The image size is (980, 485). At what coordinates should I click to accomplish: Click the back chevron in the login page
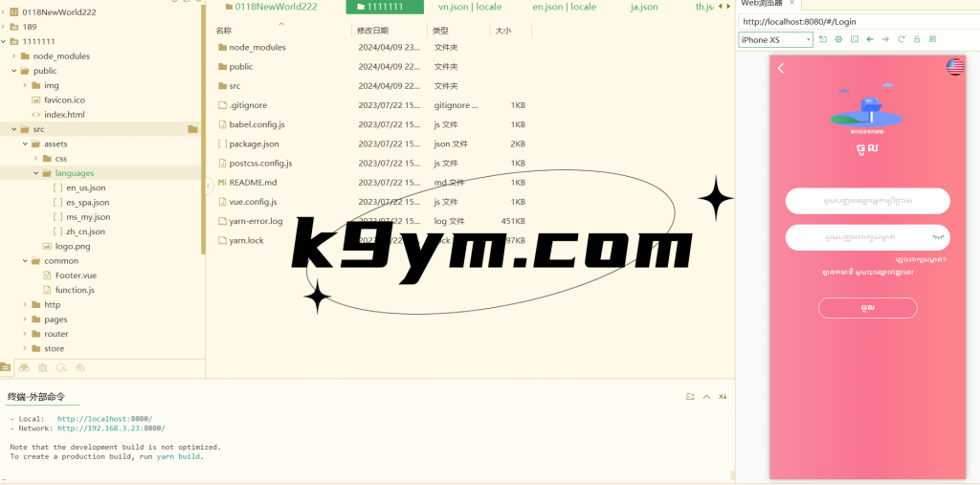pyautogui.click(x=781, y=68)
